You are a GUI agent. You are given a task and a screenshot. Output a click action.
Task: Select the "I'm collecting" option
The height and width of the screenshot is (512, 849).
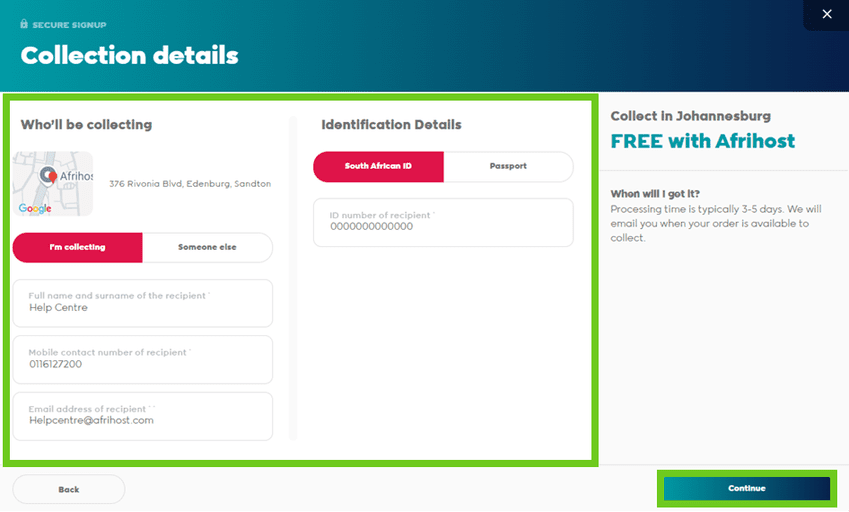(x=78, y=247)
